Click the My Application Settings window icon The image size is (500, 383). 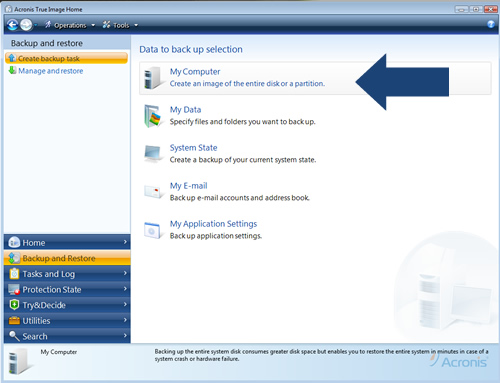pyautogui.click(x=153, y=230)
